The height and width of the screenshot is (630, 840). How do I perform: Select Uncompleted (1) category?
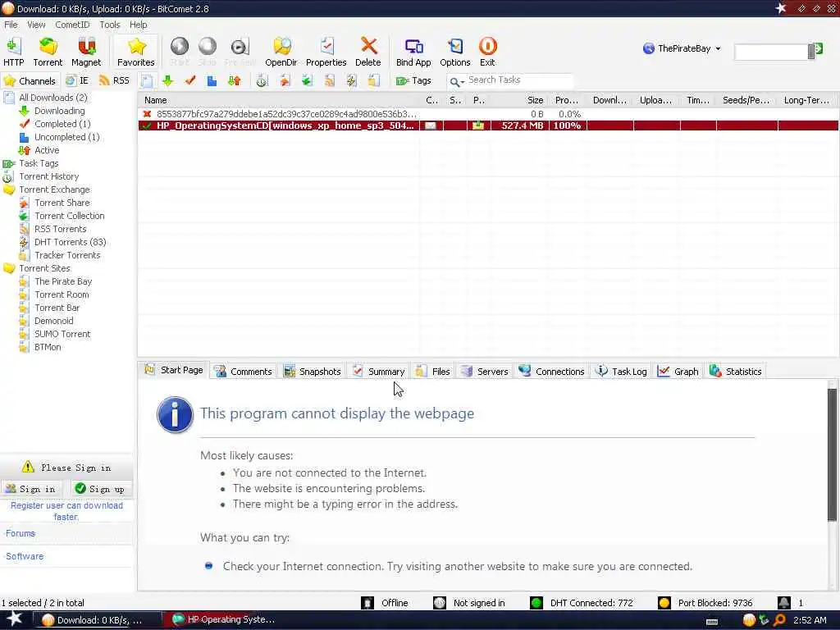pos(67,137)
